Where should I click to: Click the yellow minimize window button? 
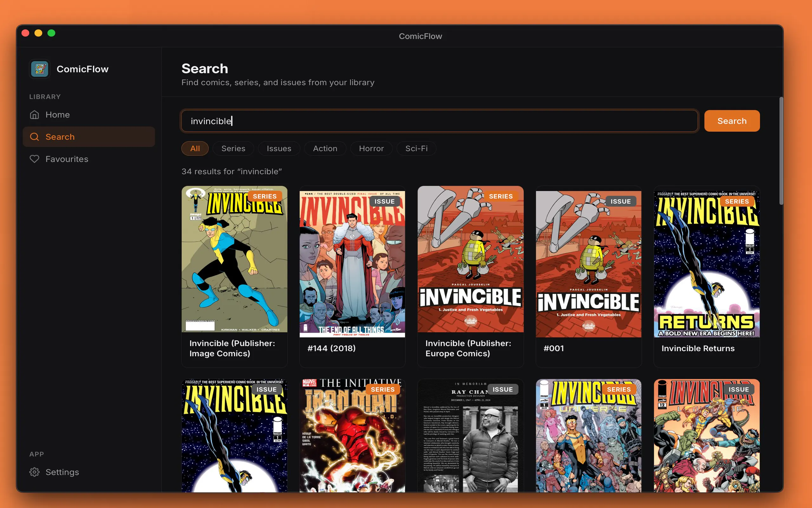pos(38,33)
